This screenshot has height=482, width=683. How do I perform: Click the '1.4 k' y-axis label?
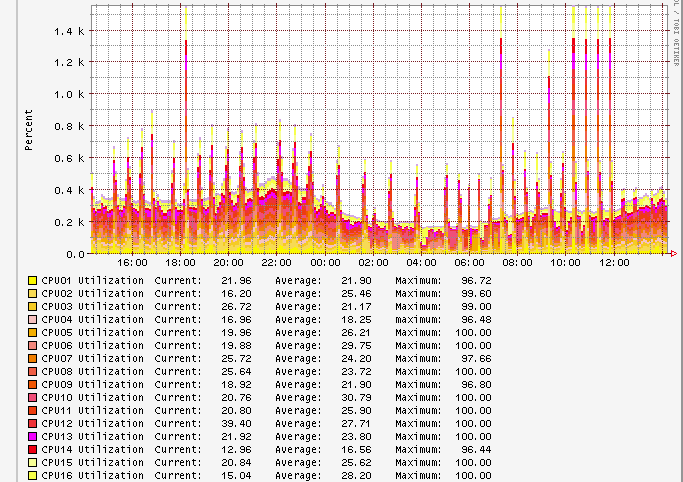pyautogui.click(x=69, y=31)
